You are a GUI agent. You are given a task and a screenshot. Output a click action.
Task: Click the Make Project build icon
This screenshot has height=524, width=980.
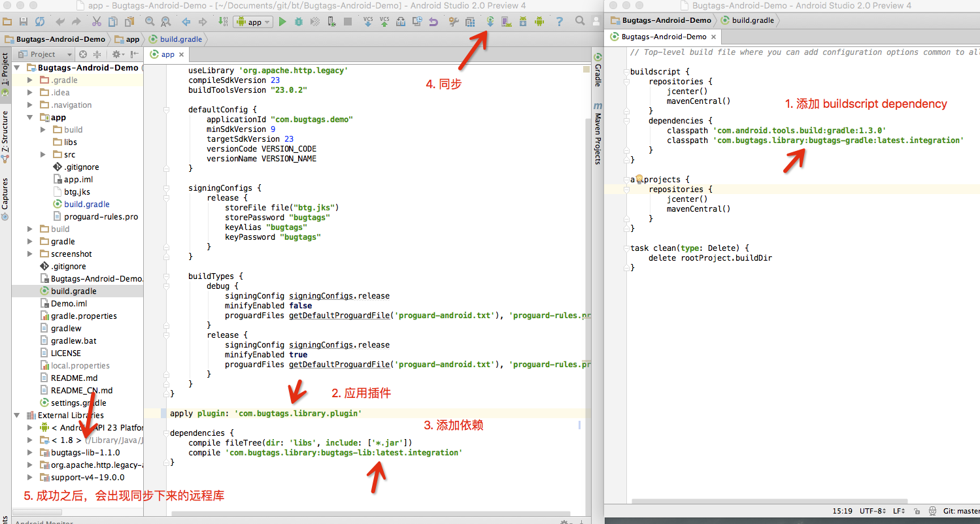(x=223, y=22)
